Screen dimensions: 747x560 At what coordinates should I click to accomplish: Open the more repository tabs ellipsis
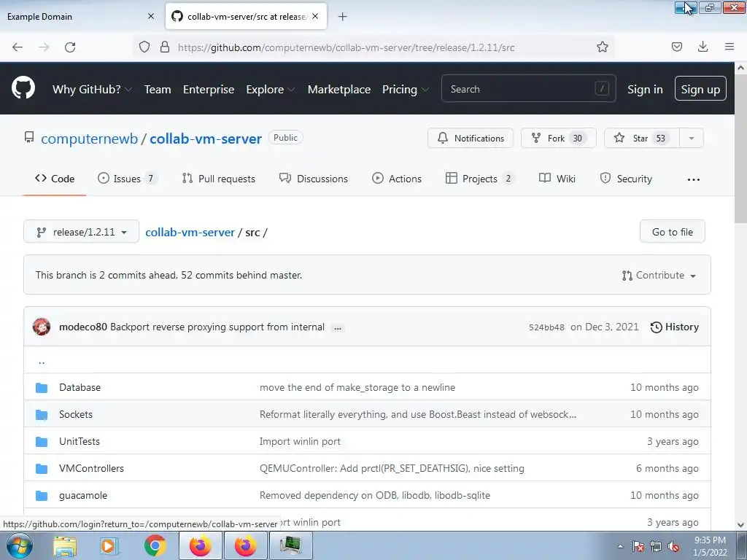[694, 179]
